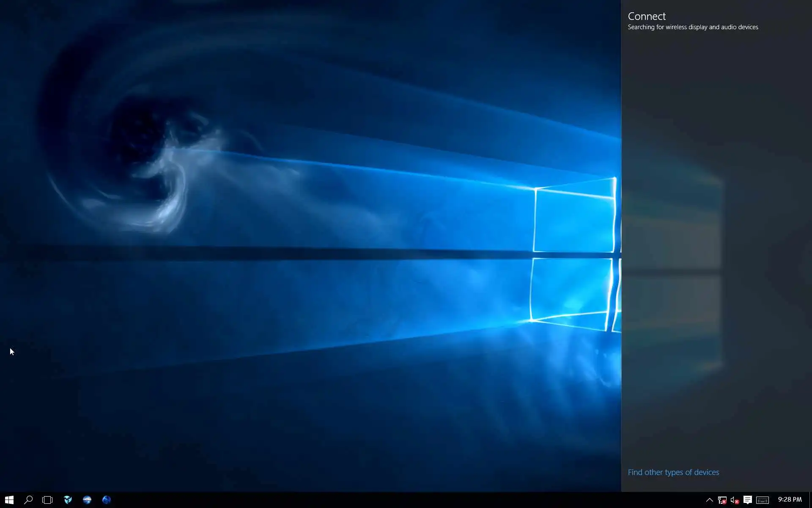
Task: Click the Connect panel heading
Action: (647, 16)
